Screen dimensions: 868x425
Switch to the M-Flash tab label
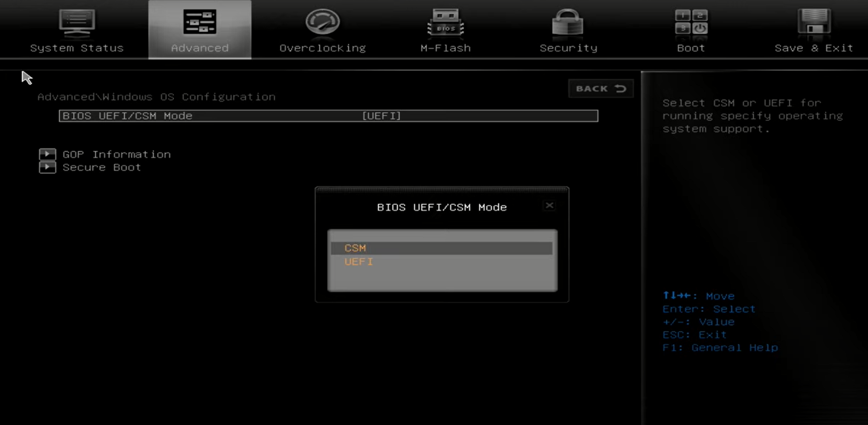pos(445,48)
